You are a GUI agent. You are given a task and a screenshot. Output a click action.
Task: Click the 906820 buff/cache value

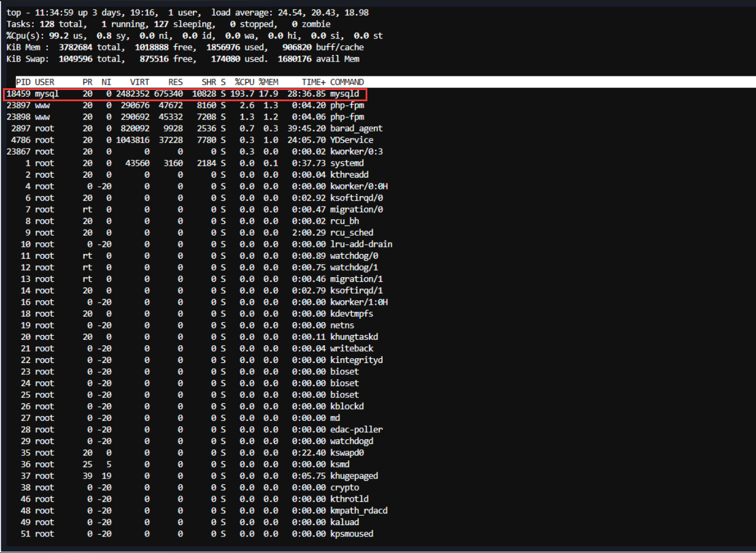point(297,47)
